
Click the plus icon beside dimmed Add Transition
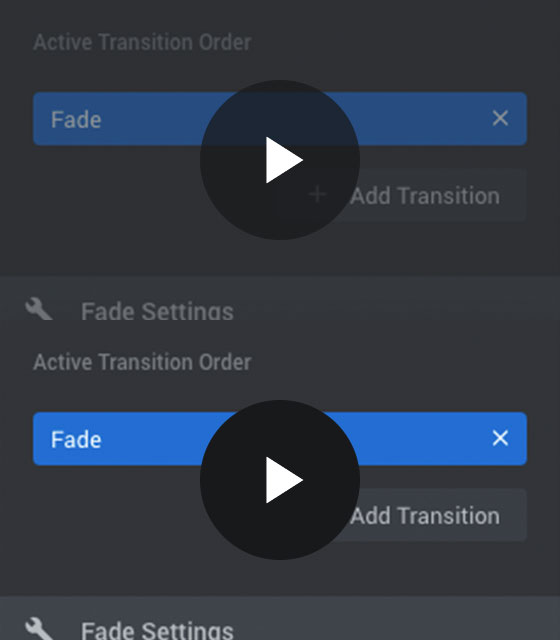(317, 194)
